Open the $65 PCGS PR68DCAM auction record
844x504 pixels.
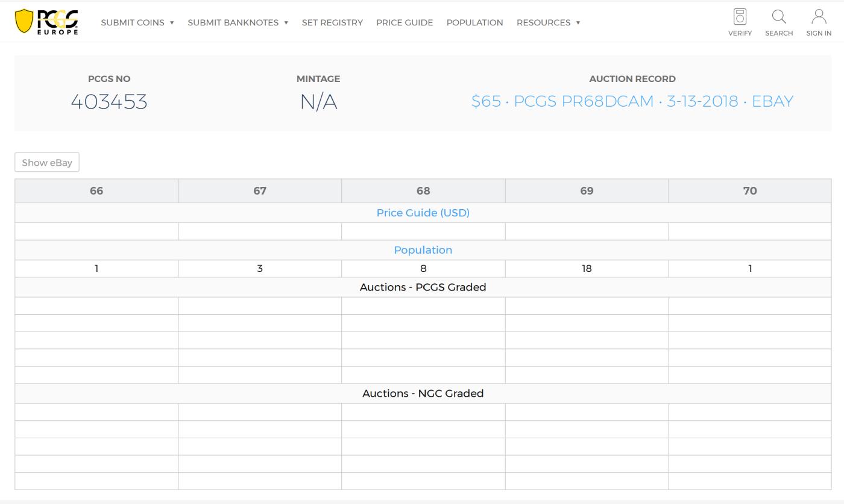pyautogui.click(x=632, y=101)
